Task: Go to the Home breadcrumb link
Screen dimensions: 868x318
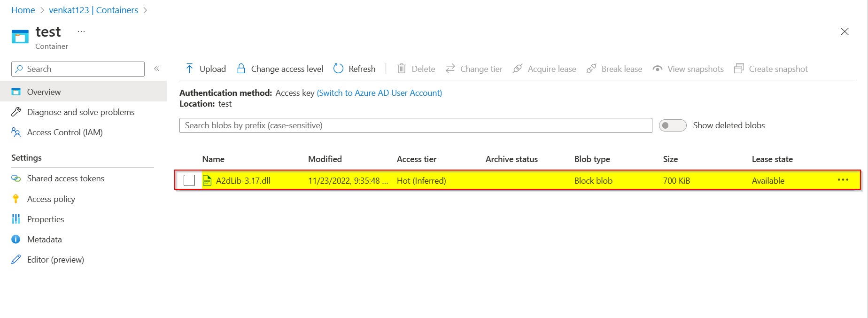Action: point(23,10)
